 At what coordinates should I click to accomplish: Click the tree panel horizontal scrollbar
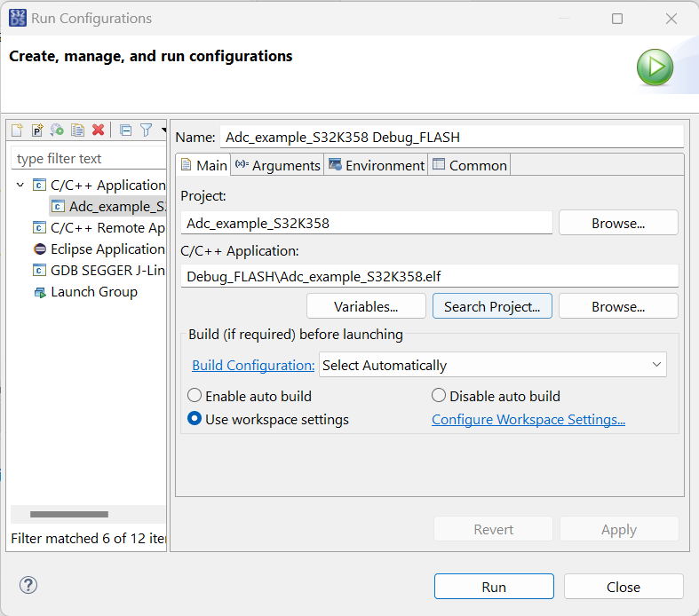(69, 514)
